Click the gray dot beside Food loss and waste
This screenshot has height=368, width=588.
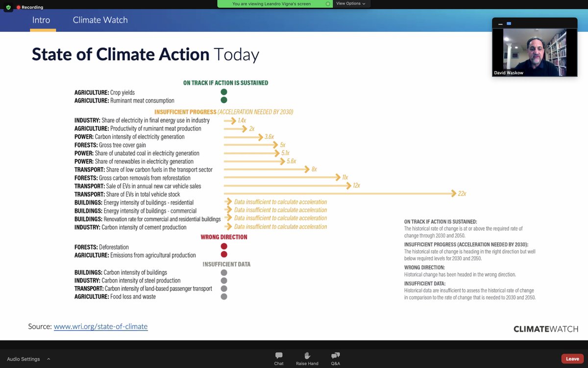click(x=224, y=297)
